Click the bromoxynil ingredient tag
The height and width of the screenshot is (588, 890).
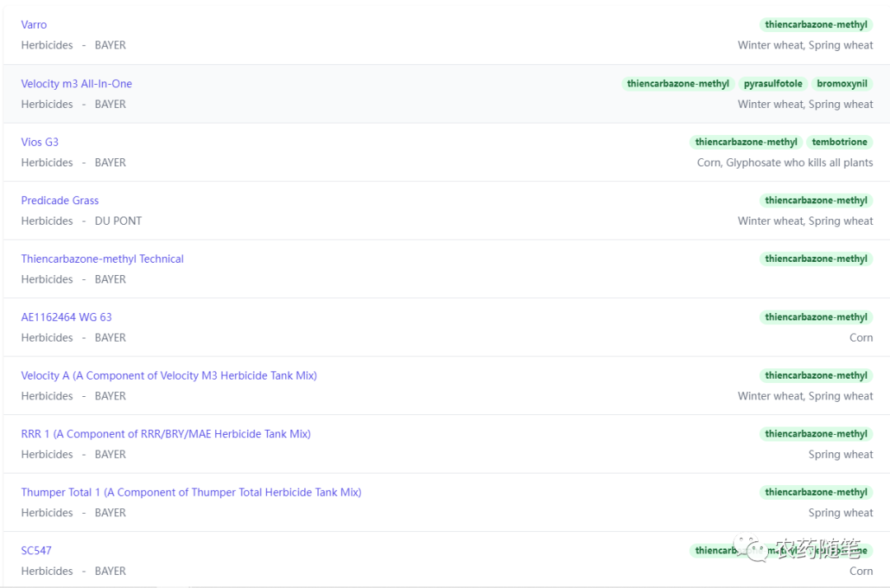[841, 83]
